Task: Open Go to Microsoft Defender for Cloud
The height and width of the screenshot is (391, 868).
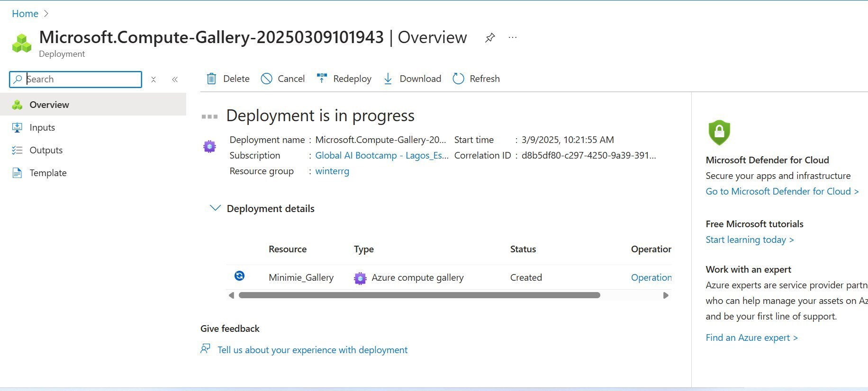Action: [782, 191]
